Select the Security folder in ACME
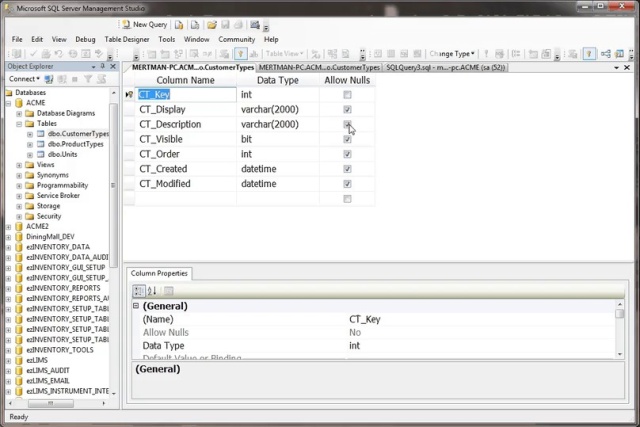This screenshot has height=427, width=640. [x=49, y=216]
